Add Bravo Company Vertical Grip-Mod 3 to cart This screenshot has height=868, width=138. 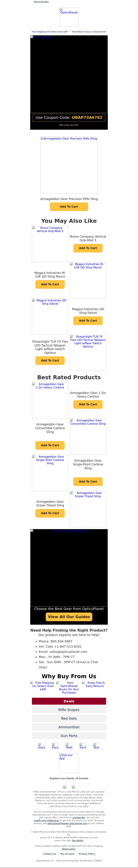(x=88, y=248)
